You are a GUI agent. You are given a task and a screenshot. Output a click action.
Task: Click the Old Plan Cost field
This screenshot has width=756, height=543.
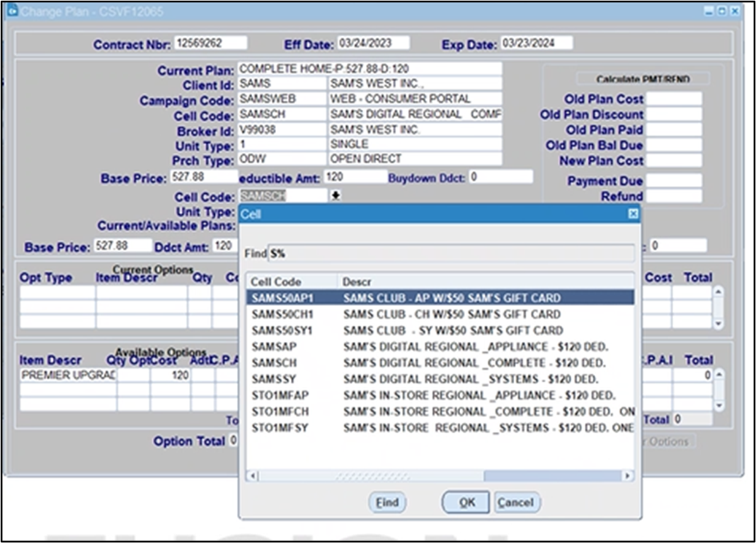coord(674,98)
